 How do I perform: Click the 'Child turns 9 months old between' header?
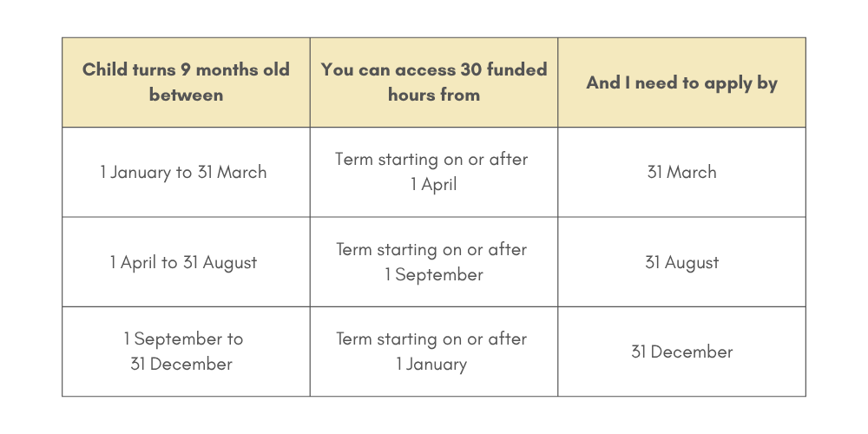click(x=186, y=82)
